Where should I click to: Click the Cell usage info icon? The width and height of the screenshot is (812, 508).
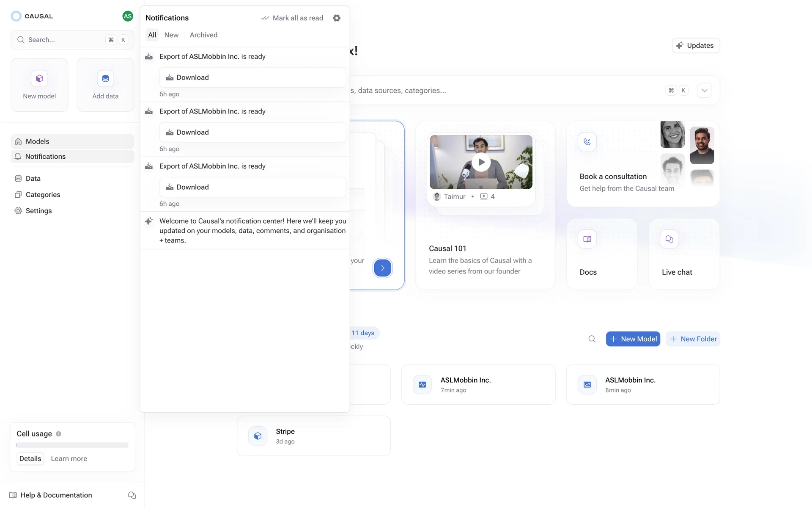[58, 433]
